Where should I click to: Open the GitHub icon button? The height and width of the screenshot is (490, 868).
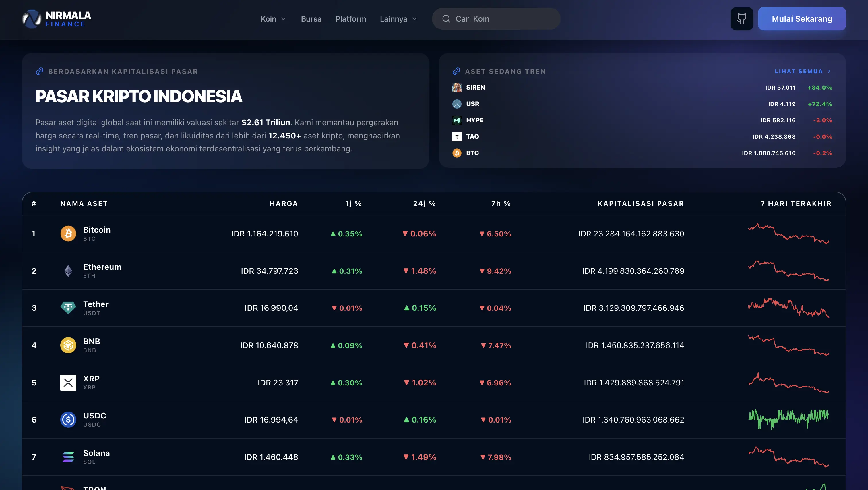[742, 19]
